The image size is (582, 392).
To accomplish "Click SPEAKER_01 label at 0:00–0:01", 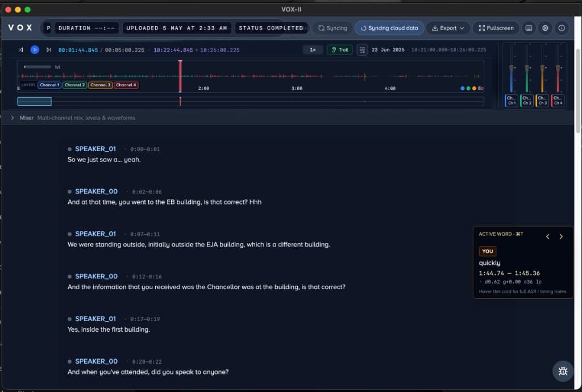I will (95, 149).
